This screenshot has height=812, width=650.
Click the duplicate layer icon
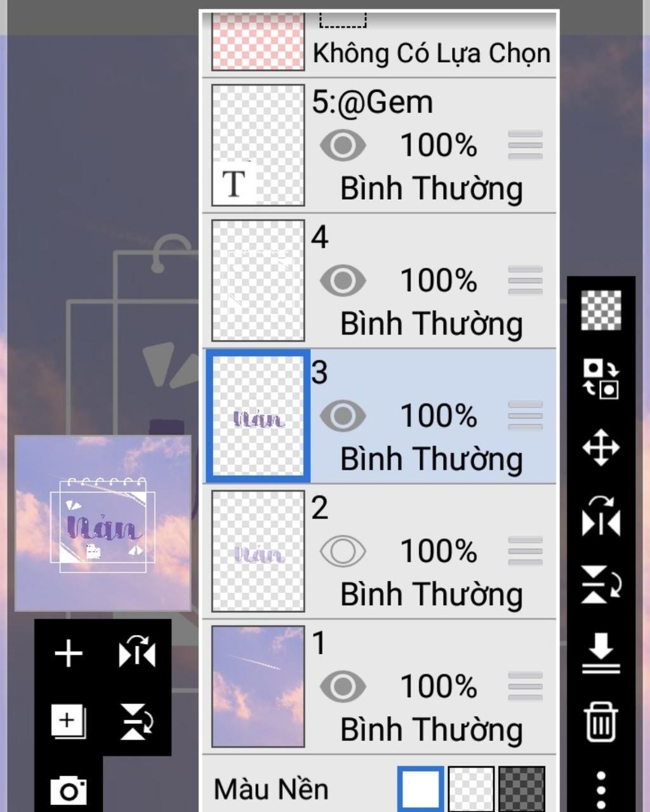[x=69, y=721]
